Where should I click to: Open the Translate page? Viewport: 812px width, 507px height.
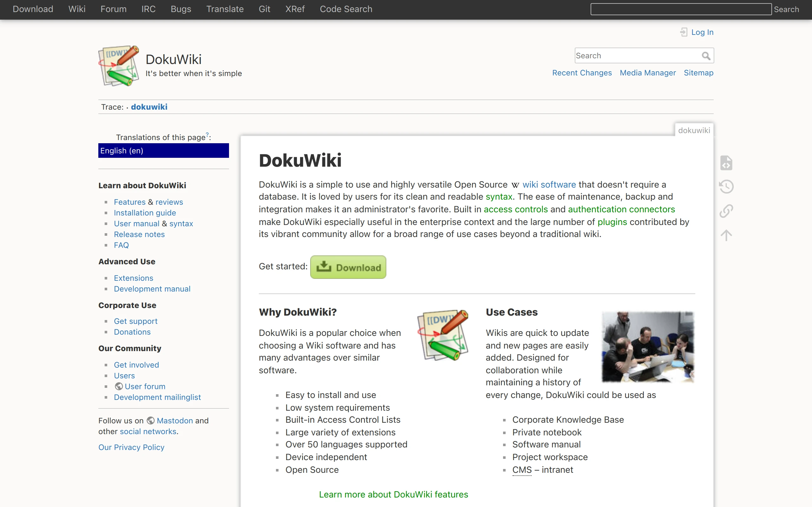(x=225, y=9)
